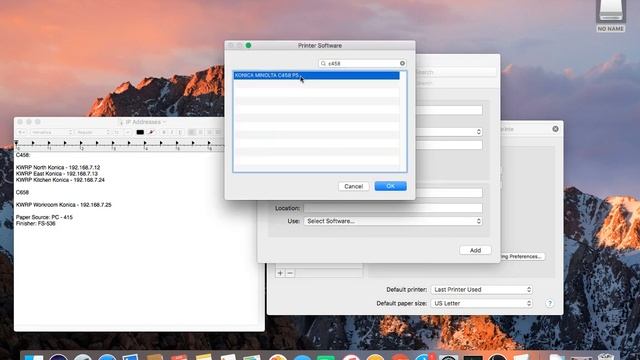Add a printer with the plus button
This screenshot has height=360, width=640.
tap(280, 273)
